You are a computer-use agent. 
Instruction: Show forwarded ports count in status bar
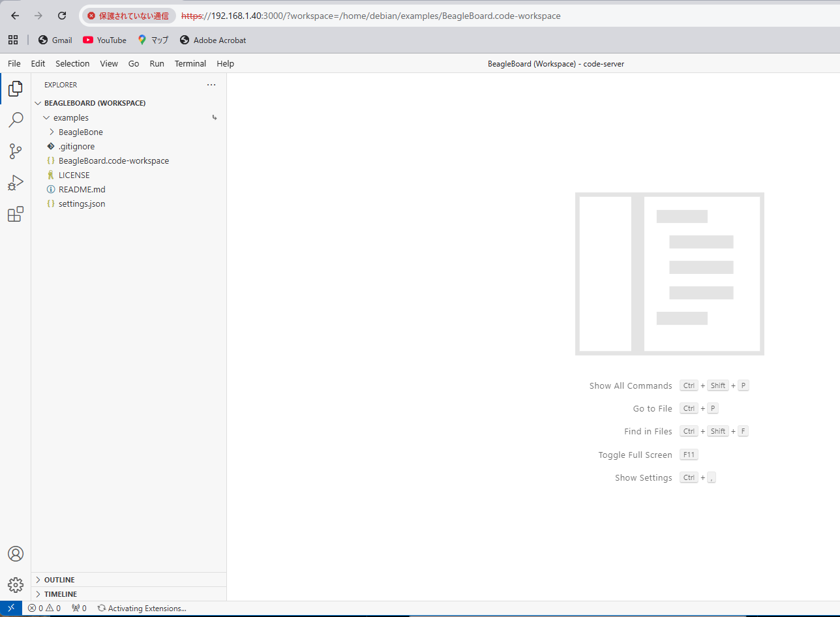point(79,608)
